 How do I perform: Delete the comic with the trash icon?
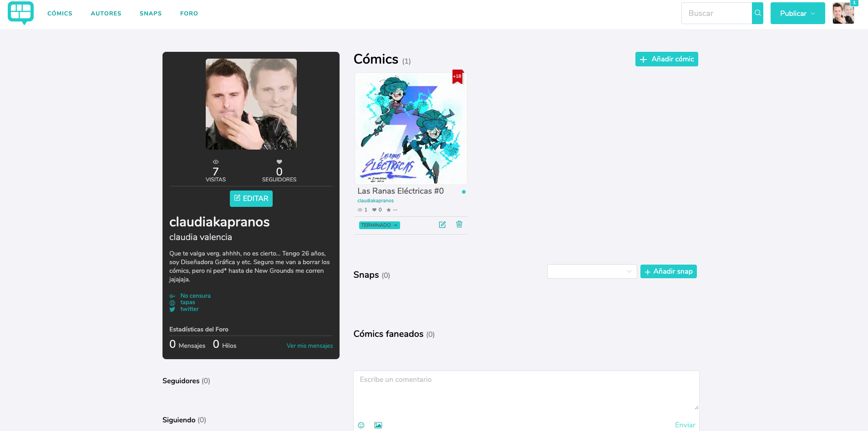(x=459, y=224)
